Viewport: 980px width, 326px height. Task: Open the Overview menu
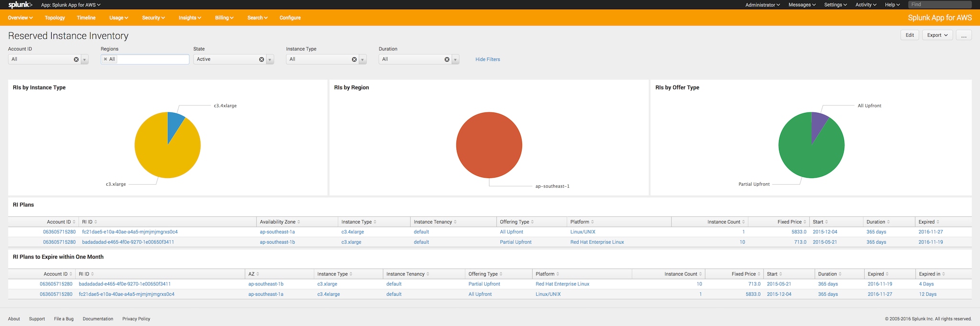(x=20, y=18)
